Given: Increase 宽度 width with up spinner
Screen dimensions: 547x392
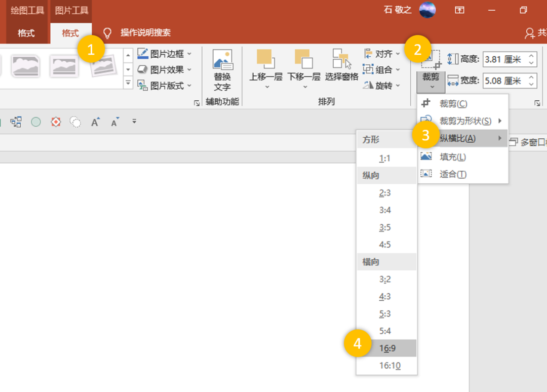Looking at the screenshot, I should (531, 77).
